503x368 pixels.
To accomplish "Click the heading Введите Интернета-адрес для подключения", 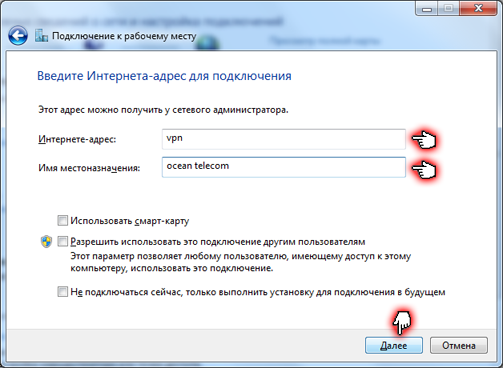I will tap(164, 76).
